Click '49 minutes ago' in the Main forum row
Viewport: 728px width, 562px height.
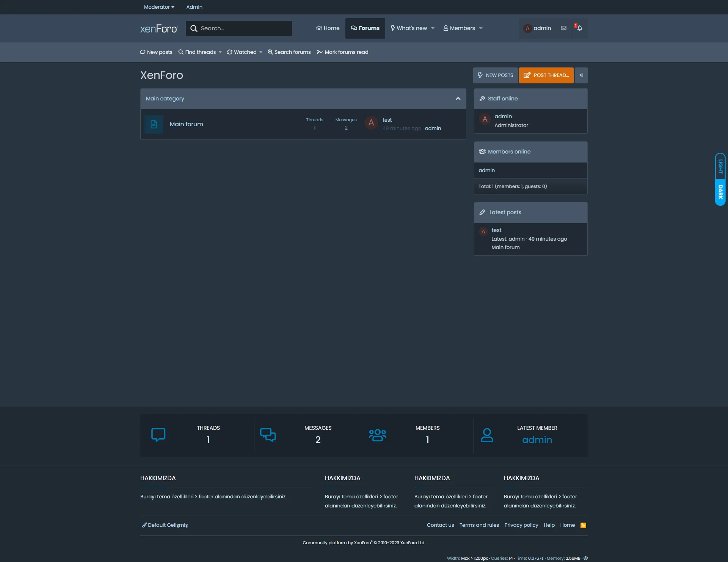point(402,128)
